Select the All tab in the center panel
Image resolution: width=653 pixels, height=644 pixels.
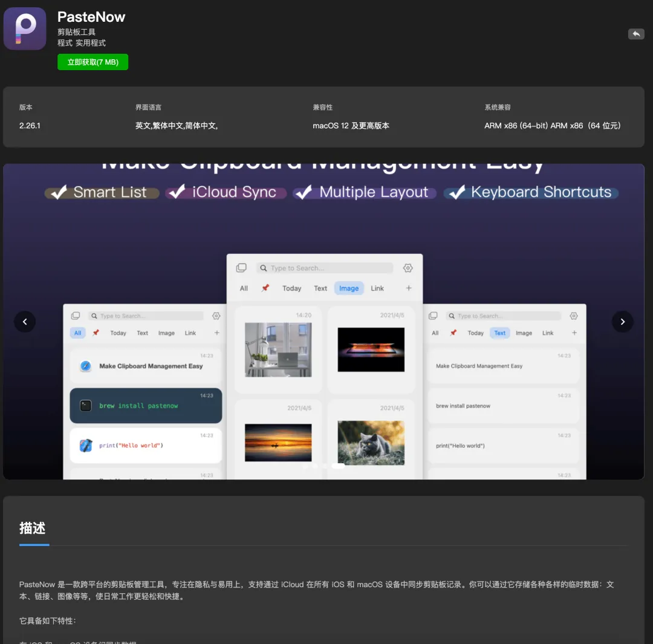pos(244,288)
